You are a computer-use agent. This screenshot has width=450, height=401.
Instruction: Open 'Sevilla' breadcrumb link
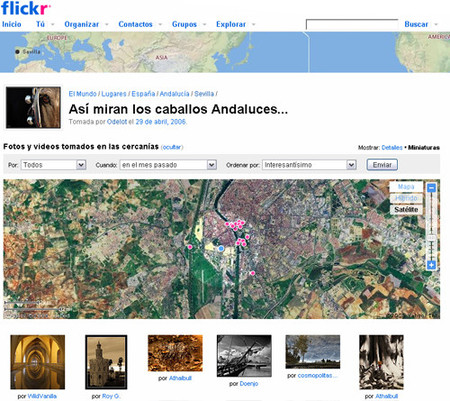click(204, 94)
